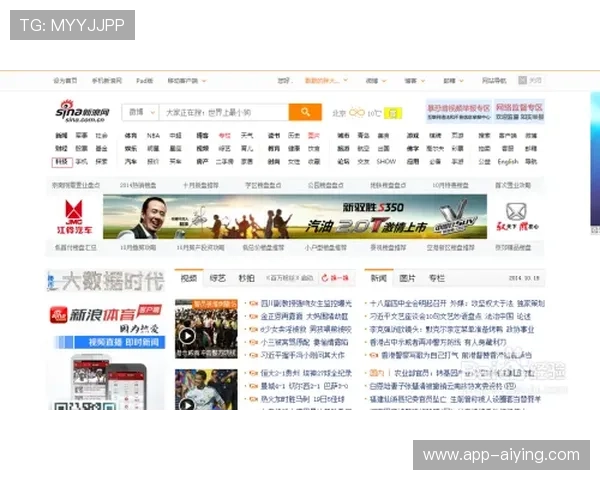Screen dimensions: 600x480
Task: Open the English navigation link
Action: click(x=508, y=162)
